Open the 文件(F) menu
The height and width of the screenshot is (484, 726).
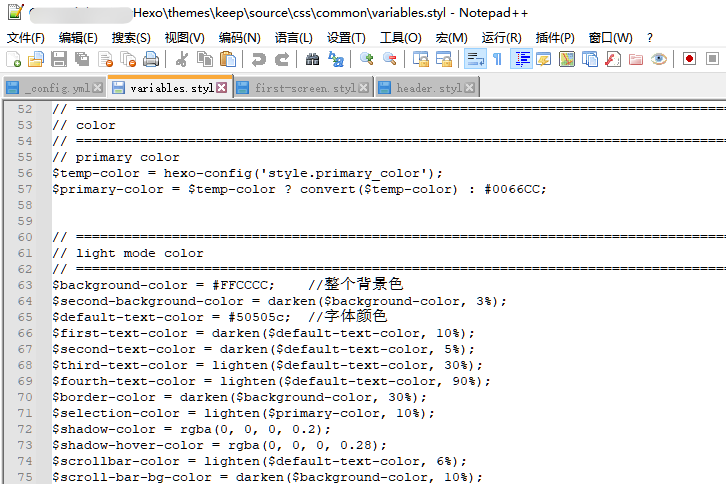(x=25, y=38)
